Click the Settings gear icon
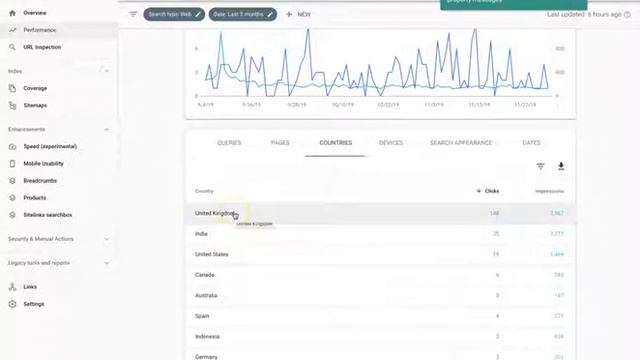The height and width of the screenshot is (360, 640). pyautogui.click(x=12, y=304)
